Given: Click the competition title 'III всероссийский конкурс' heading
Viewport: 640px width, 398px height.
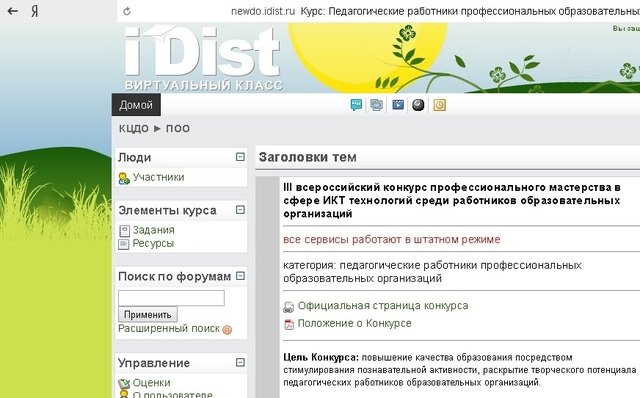Looking at the screenshot, I should point(452,200).
